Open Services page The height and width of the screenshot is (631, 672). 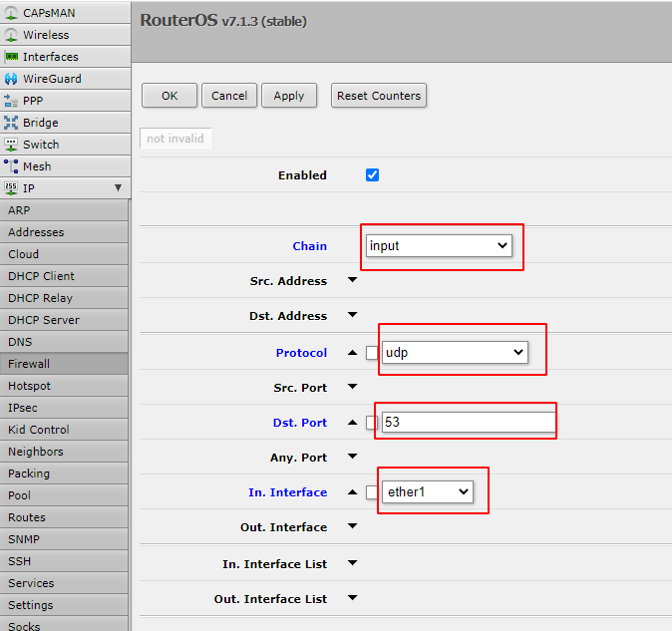[x=64, y=583]
